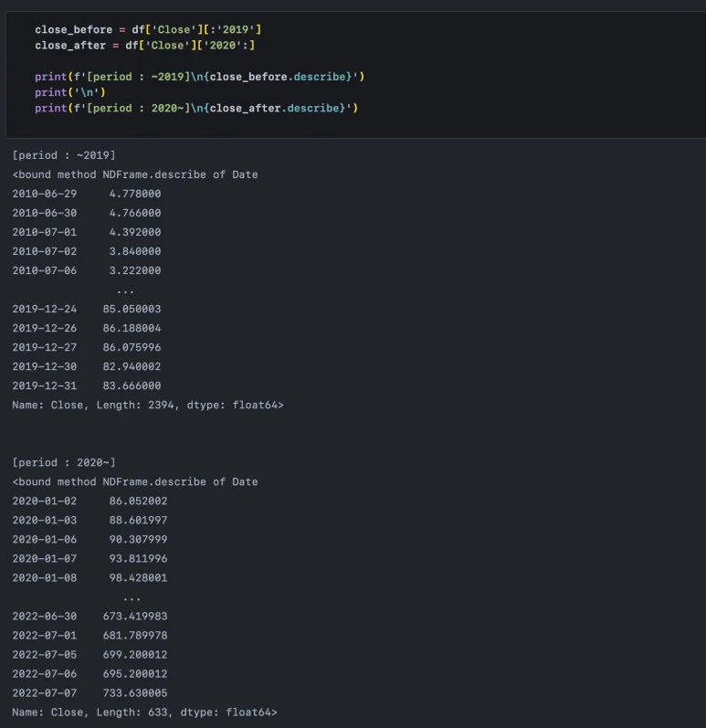Click the first 'bound method NDFrame.describe' line
The width and height of the screenshot is (706, 728).
coord(135,174)
